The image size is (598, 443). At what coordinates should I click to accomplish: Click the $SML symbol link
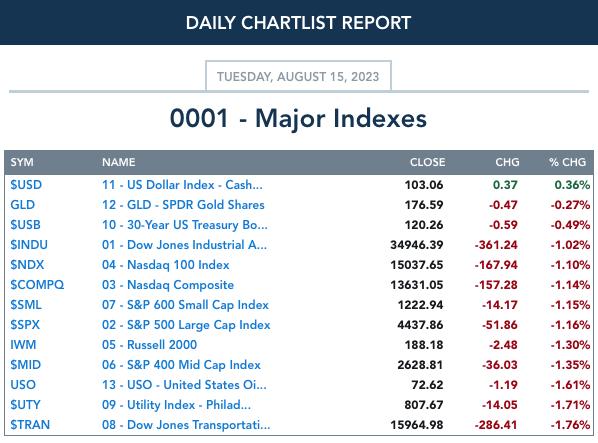(26, 305)
